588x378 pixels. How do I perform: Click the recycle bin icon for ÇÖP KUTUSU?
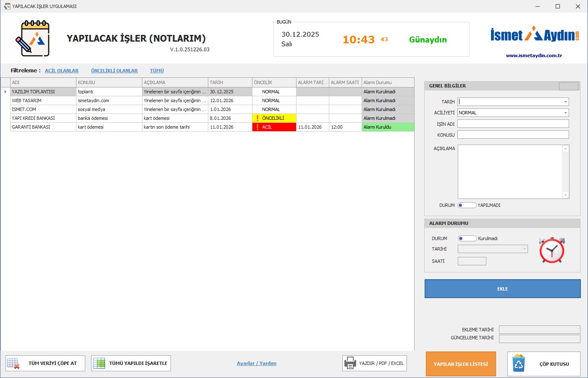tap(519, 364)
